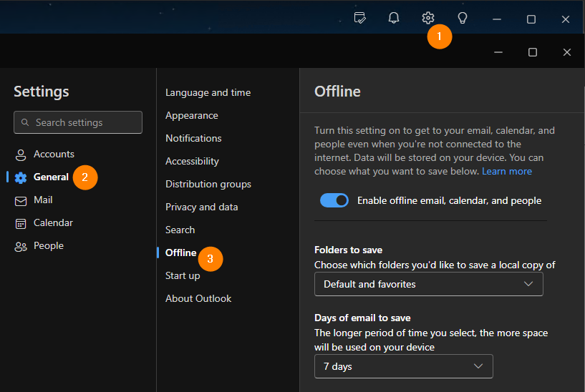
Task: Click the Days of email to save label
Action: (x=362, y=318)
